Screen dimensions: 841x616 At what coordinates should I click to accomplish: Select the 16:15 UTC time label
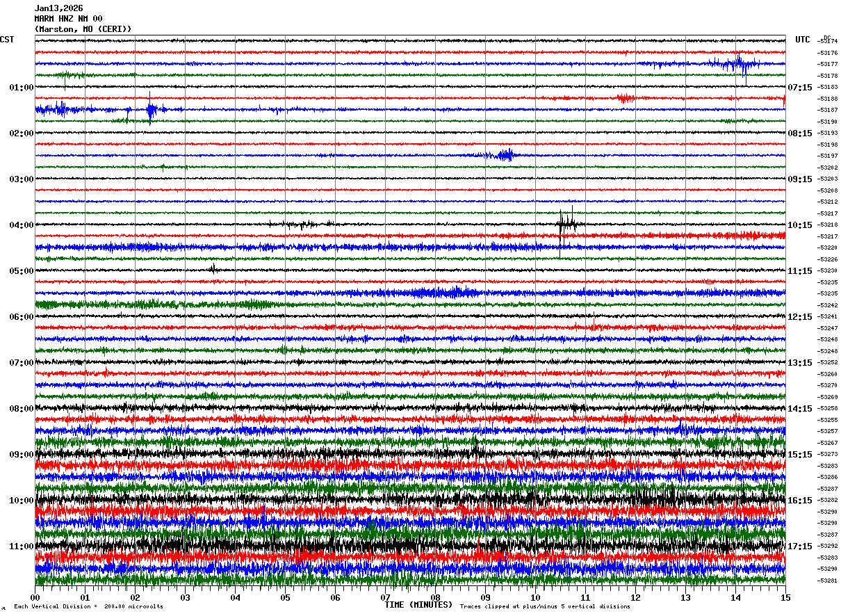(800, 501)
